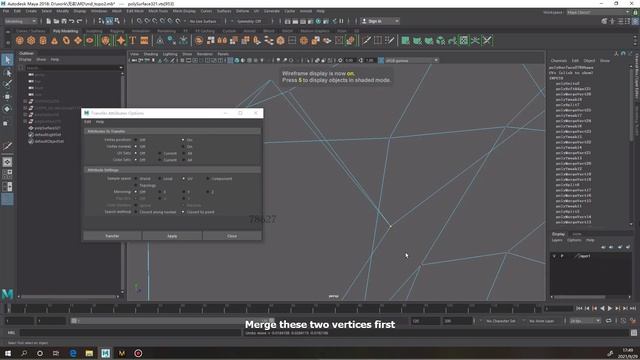This screenshot has height=360, width=640.
Task: Set Sample space to Component
Action: pos(208,179)
